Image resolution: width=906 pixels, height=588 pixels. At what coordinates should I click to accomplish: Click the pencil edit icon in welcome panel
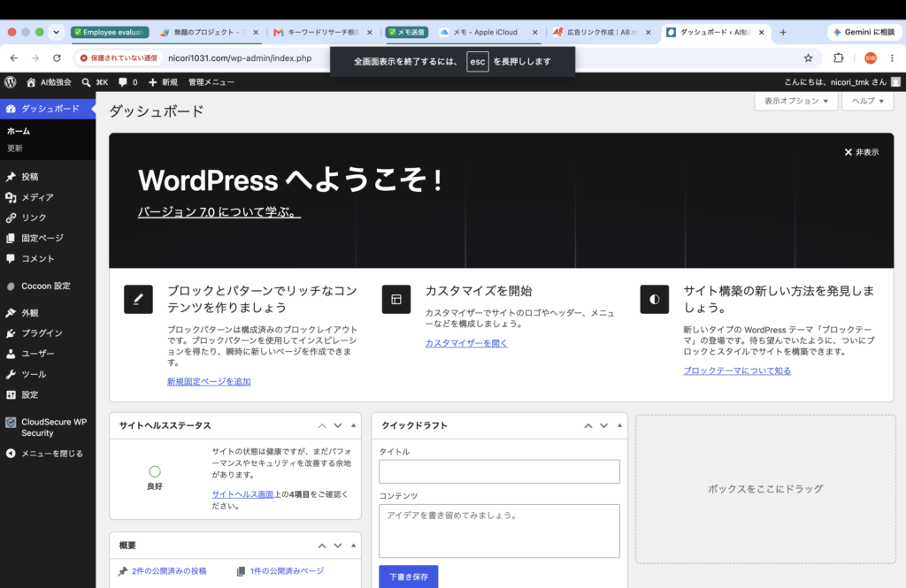coord(138,299)
